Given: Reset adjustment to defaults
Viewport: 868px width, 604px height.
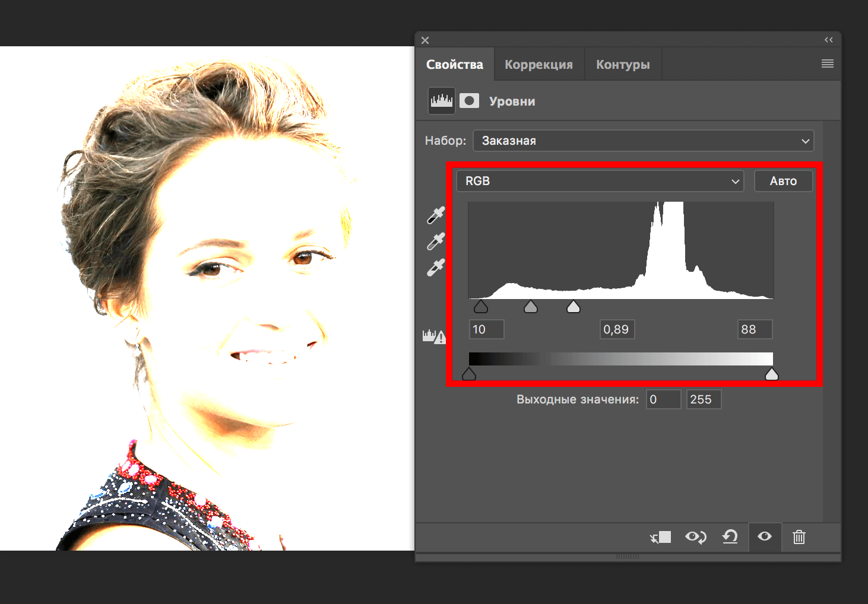Looking at the screenshot, I should tap(730, 537).
